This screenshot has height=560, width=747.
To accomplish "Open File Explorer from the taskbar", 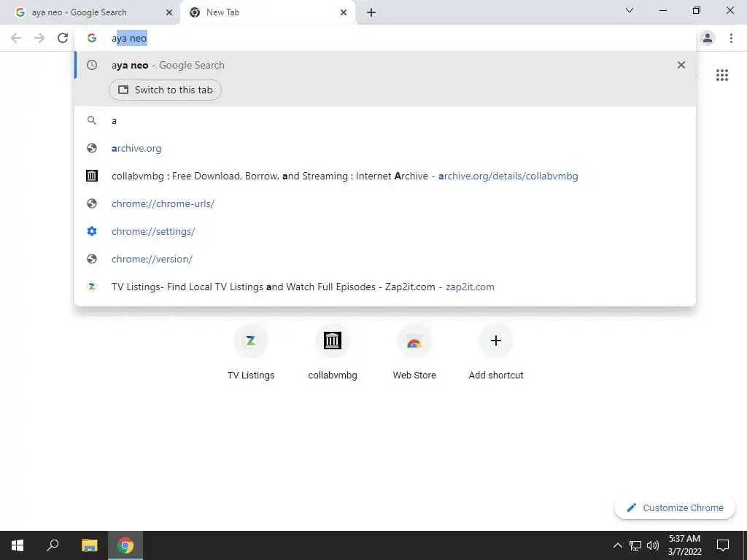I will point(89,545).
